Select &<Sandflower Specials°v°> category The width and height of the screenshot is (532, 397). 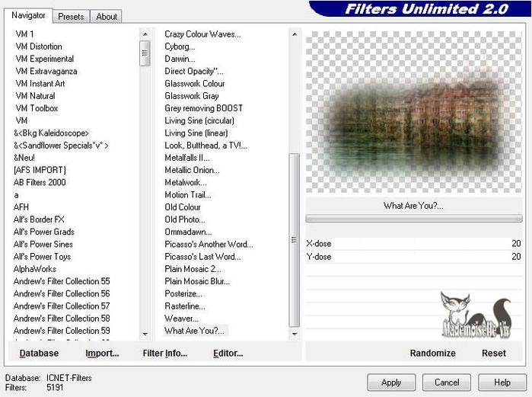61,146
